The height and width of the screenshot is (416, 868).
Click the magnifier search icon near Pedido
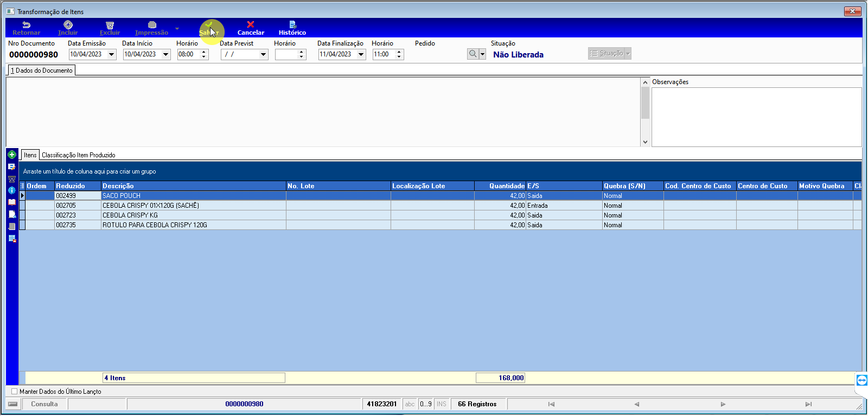pyautogui.click(x=473, y=54)
